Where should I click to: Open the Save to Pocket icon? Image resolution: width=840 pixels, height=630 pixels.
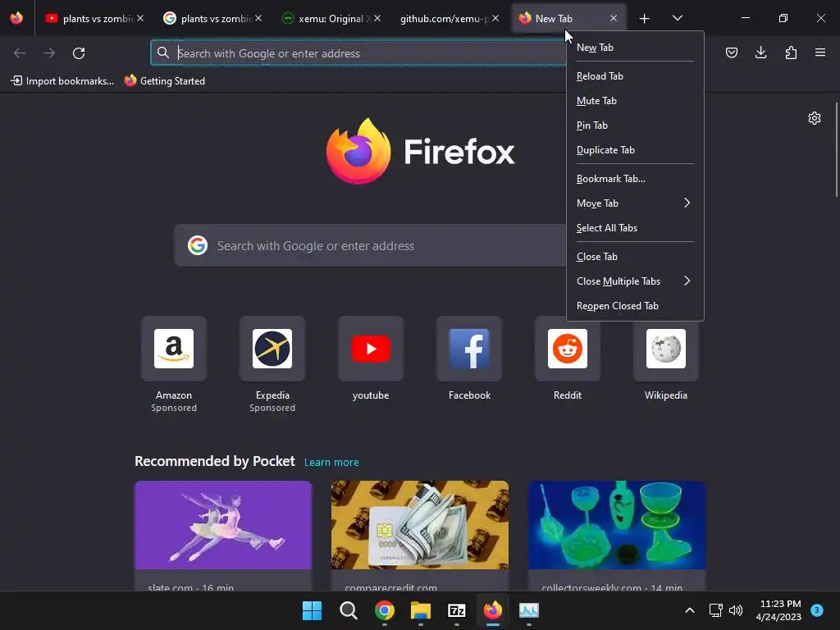[731, 52]
